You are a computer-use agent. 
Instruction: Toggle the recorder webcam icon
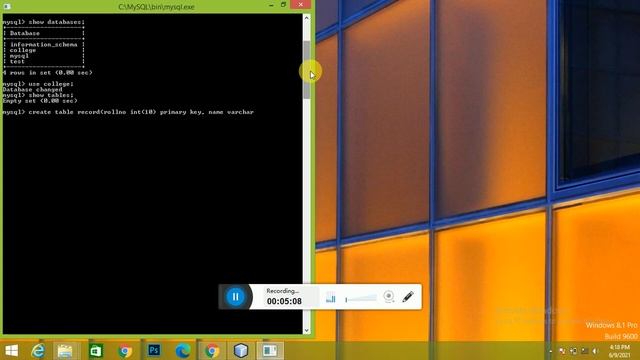pos(389,296)
